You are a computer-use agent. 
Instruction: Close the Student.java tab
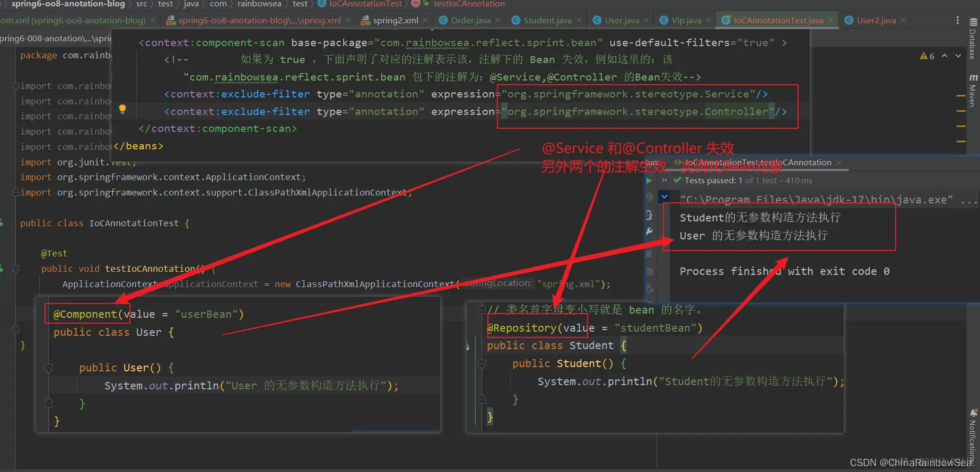[x=579, y=20]
